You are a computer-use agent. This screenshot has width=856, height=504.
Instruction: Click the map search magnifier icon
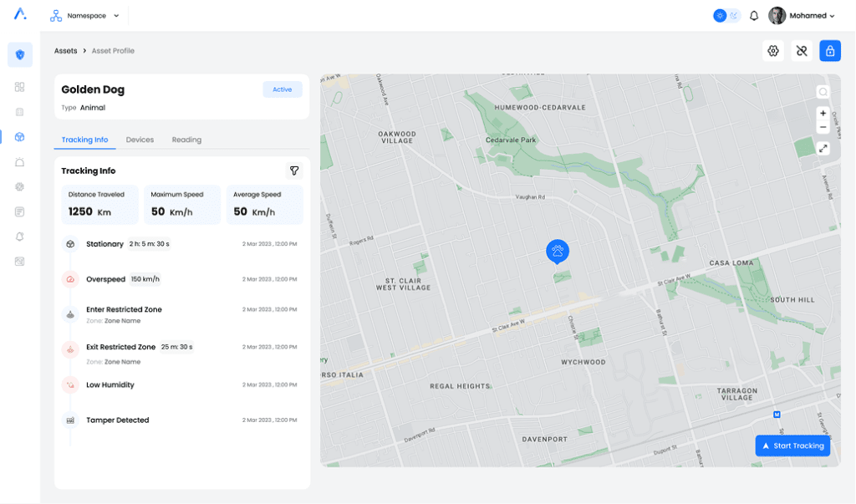point(823,92)
